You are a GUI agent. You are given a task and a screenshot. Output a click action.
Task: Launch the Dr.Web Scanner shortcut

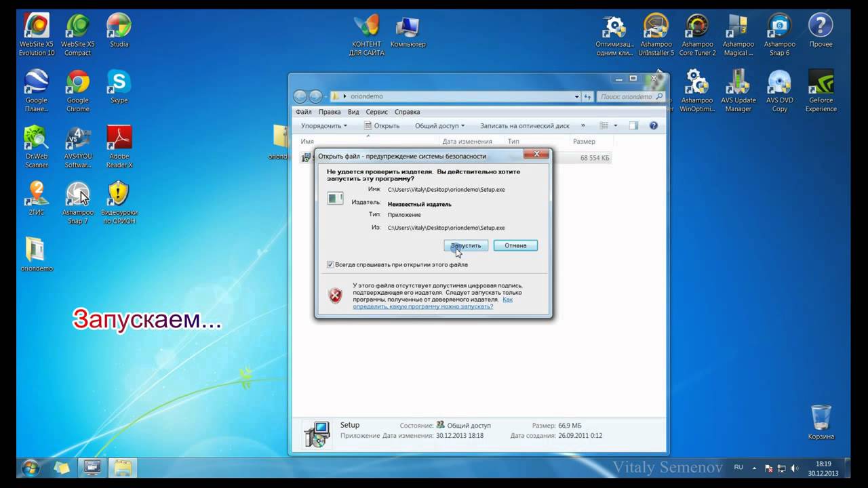pos(37,147)
